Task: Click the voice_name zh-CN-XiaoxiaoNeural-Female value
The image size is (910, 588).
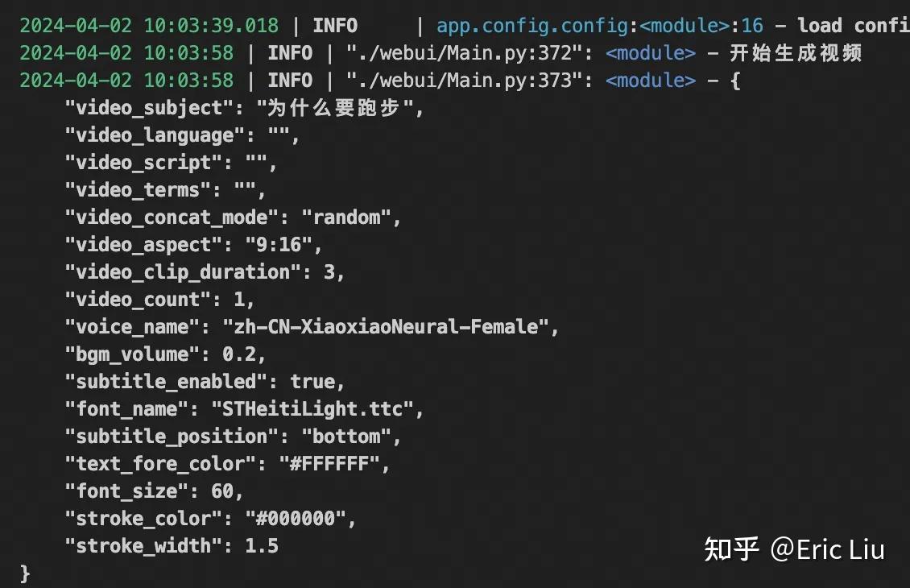Action: coord(386,327)
